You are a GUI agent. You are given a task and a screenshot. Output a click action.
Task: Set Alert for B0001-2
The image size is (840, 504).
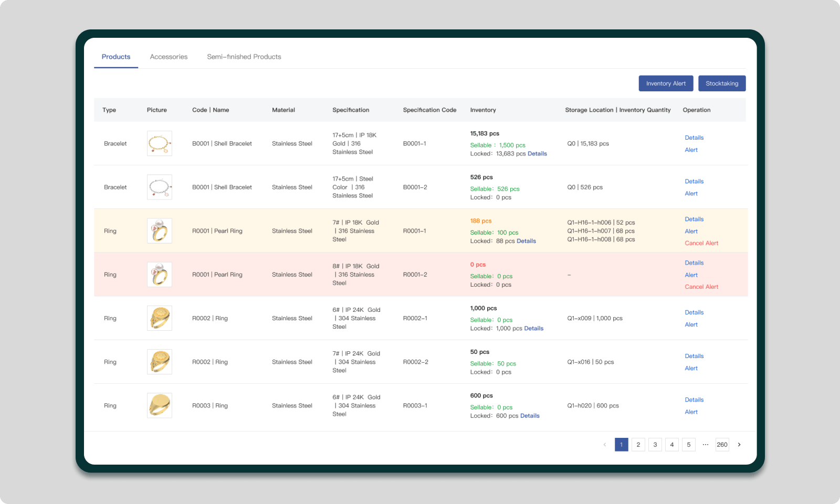point(691,193)
